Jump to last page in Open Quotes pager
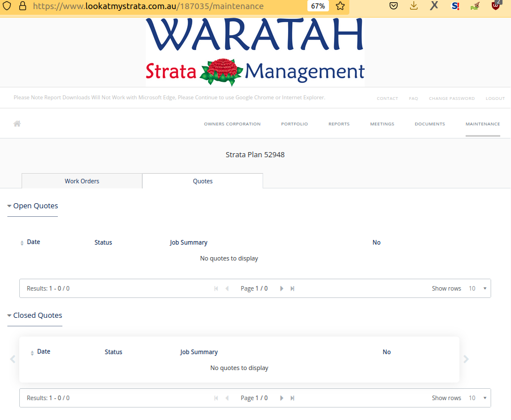 point(292,288)
